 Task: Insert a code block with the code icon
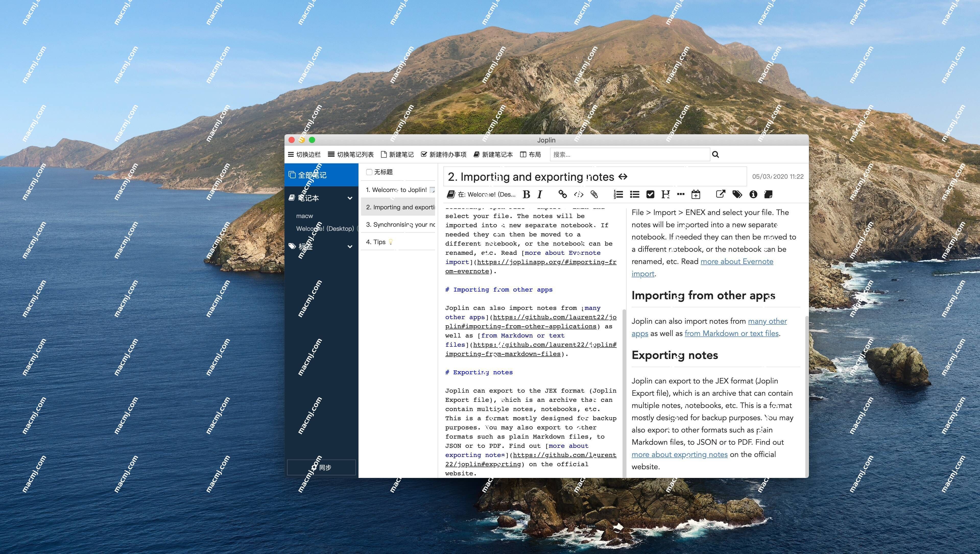click(578, 195)
